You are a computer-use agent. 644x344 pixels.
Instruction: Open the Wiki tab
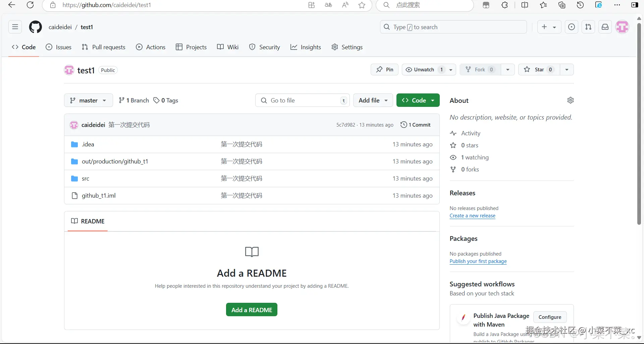(228, 47)
